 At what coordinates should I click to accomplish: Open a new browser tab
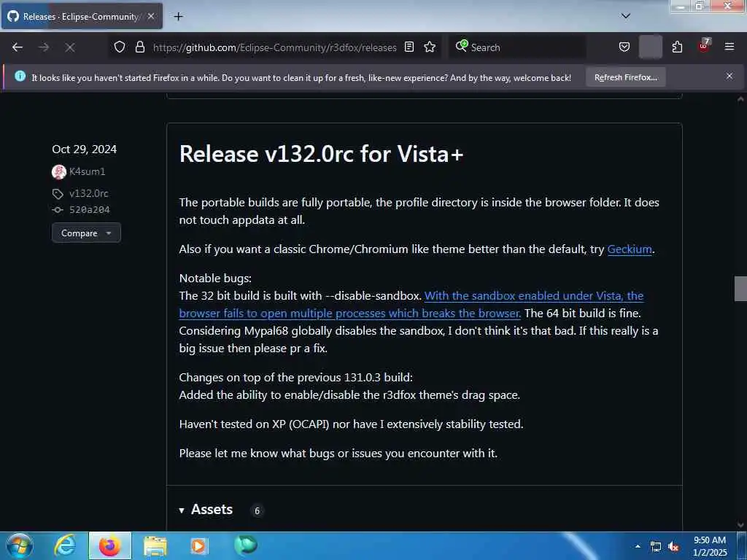(x=178, y=17)
